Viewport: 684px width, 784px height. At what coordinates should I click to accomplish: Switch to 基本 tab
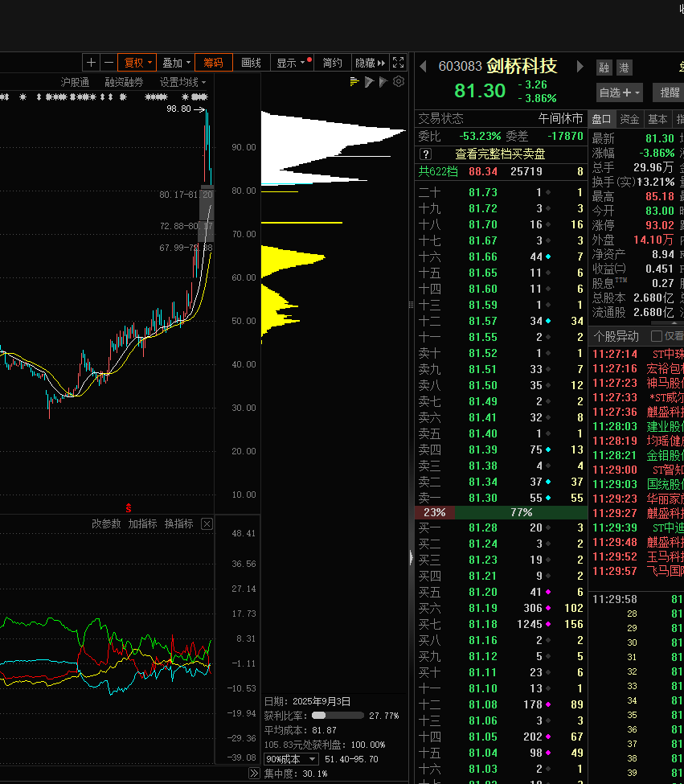pyautogui.click(x=657, y=119)
